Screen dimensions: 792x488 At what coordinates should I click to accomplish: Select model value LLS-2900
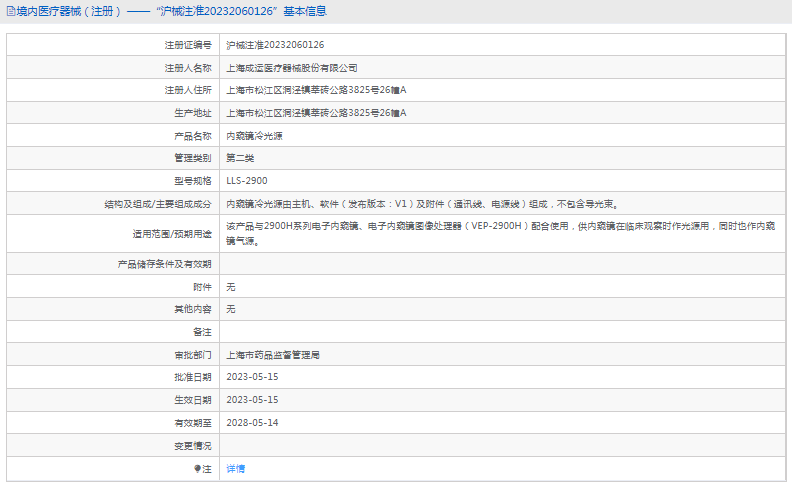[x=247, y=181]
